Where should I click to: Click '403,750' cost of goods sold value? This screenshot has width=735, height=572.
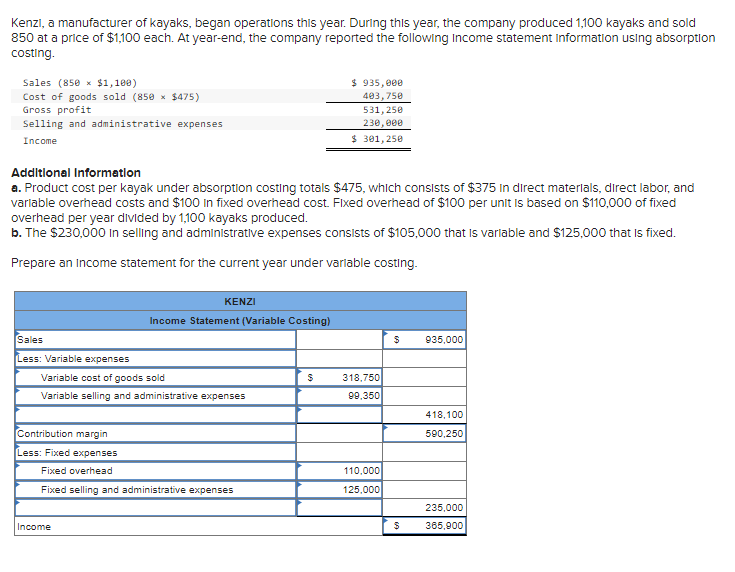(x=382, y=96)
